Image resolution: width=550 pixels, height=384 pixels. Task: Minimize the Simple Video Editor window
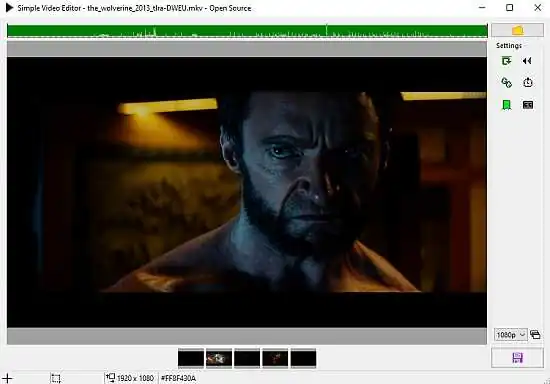pyautogui.click(x=482, y=7)
